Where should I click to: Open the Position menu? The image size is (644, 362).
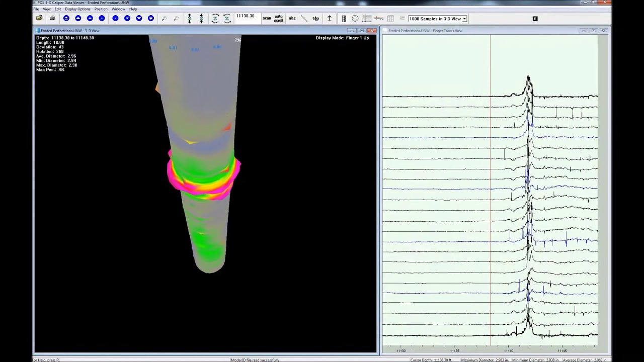(x=101, y=9)
